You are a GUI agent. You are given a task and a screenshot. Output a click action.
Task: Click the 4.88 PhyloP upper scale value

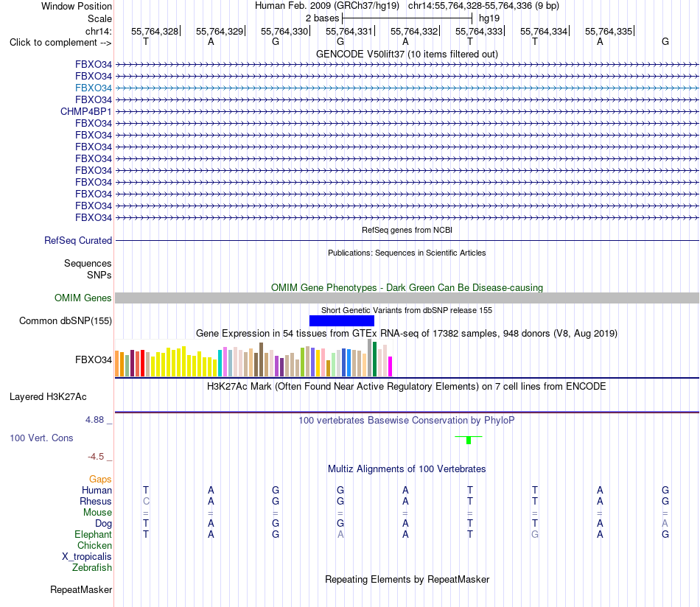[x=94, y=420]
